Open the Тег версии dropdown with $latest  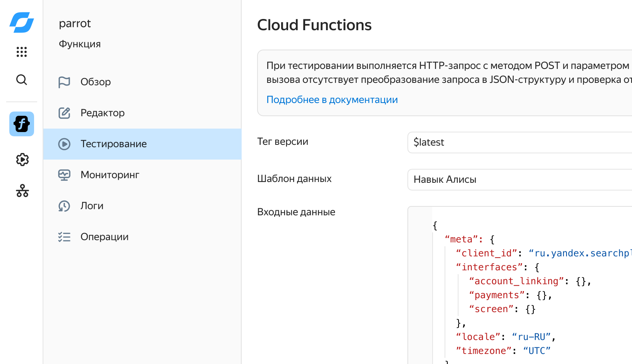click(519, 143)
